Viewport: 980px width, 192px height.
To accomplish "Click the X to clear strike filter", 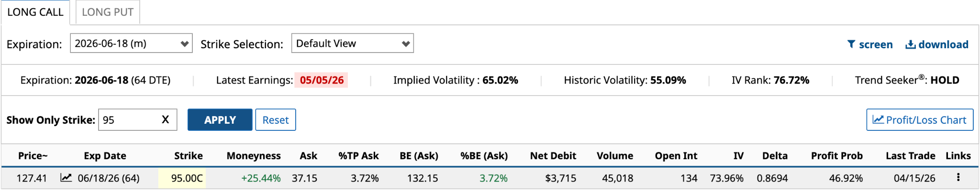I will point(165,120).
